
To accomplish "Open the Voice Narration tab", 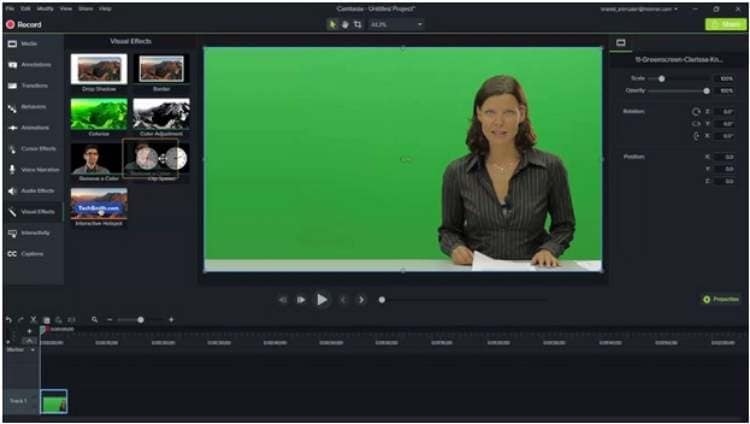I will (x=33, y=170).
